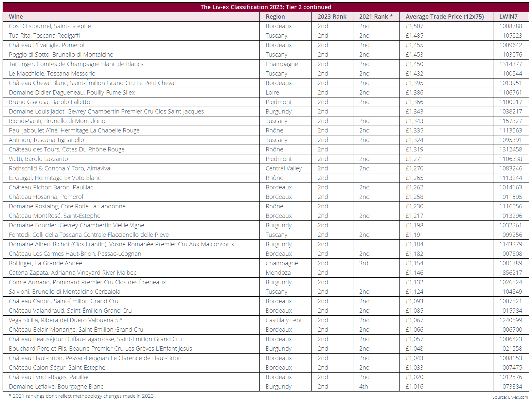Image resolution: width=532 pixels, height=401 pixels.
Task: Click the 'Central Valley' region cell
Action: (284, 168)
